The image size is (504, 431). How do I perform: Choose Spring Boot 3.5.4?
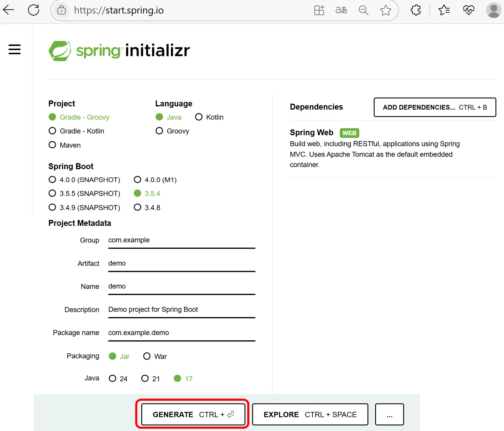click(x=147, y=193)
